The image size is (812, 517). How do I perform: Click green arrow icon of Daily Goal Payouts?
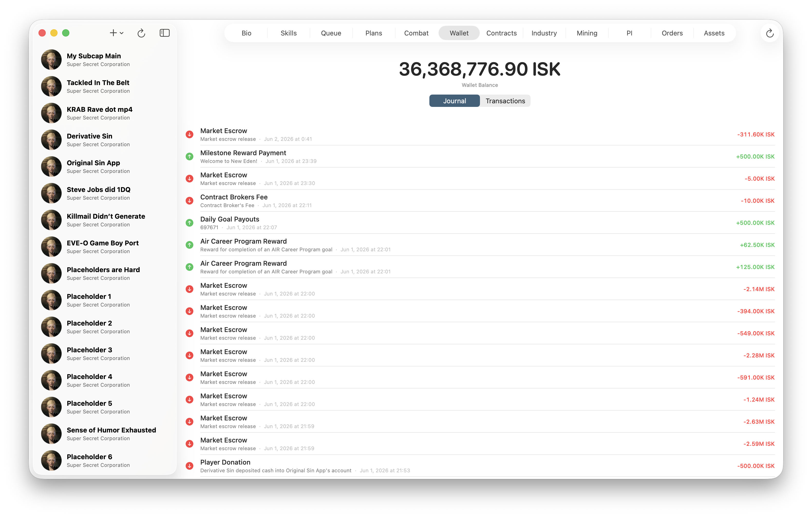[x=190, y=223]
